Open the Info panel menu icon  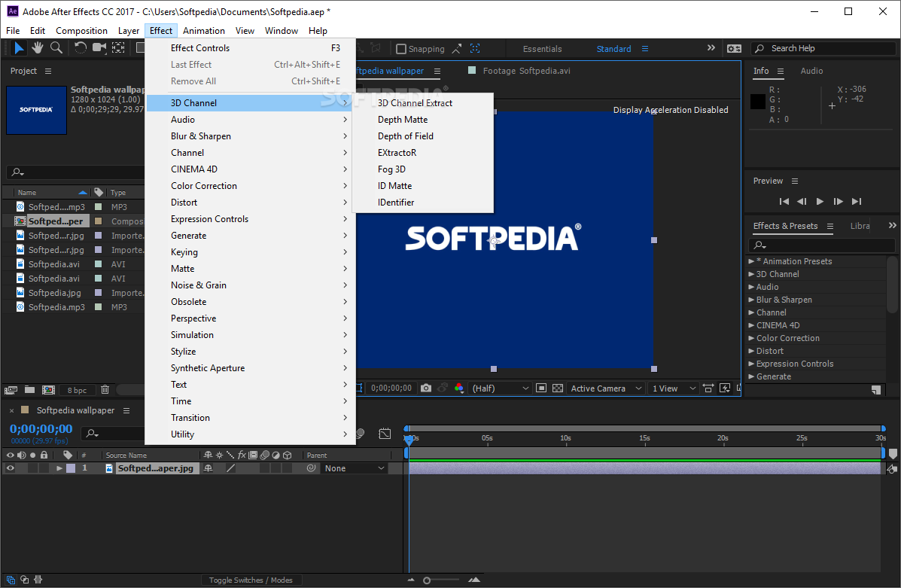[x=781, y=71]
